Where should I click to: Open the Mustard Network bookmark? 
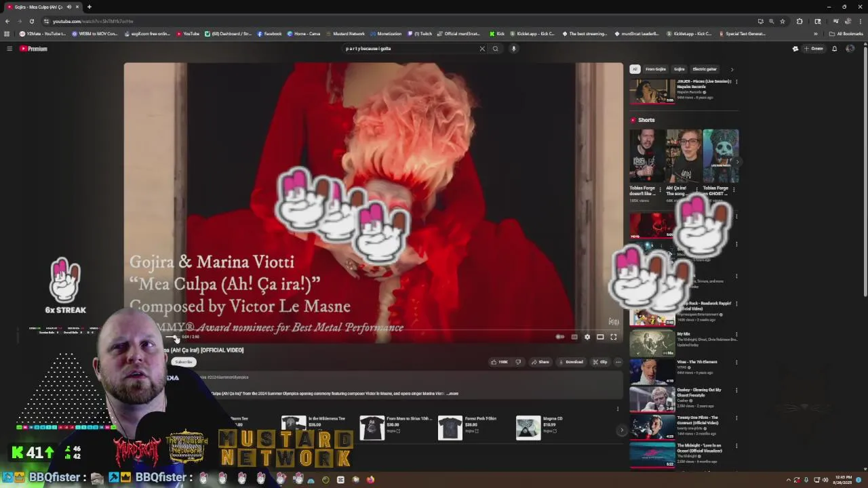[345, 34]
